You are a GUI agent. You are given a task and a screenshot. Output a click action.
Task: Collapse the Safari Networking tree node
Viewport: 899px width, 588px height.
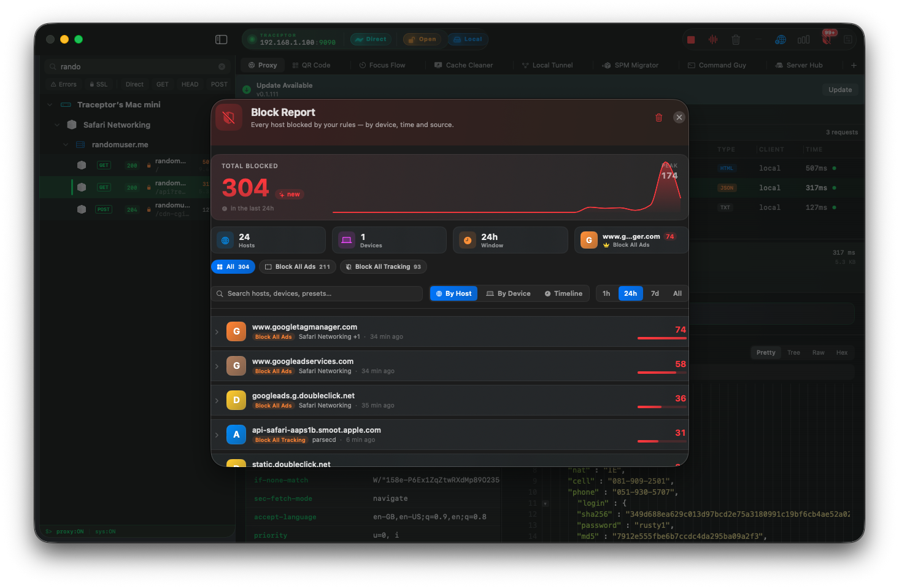[57, 125]
